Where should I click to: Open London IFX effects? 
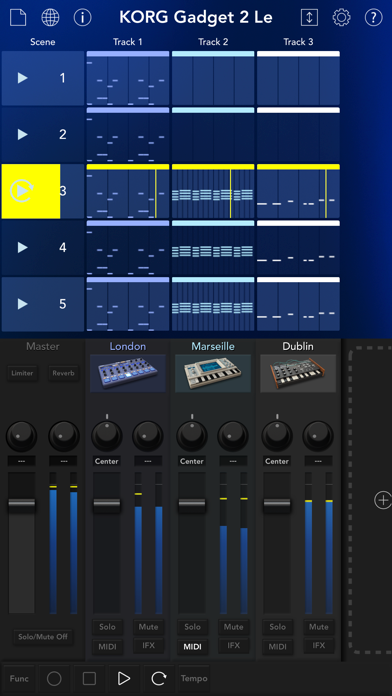(x=148, y=645)
